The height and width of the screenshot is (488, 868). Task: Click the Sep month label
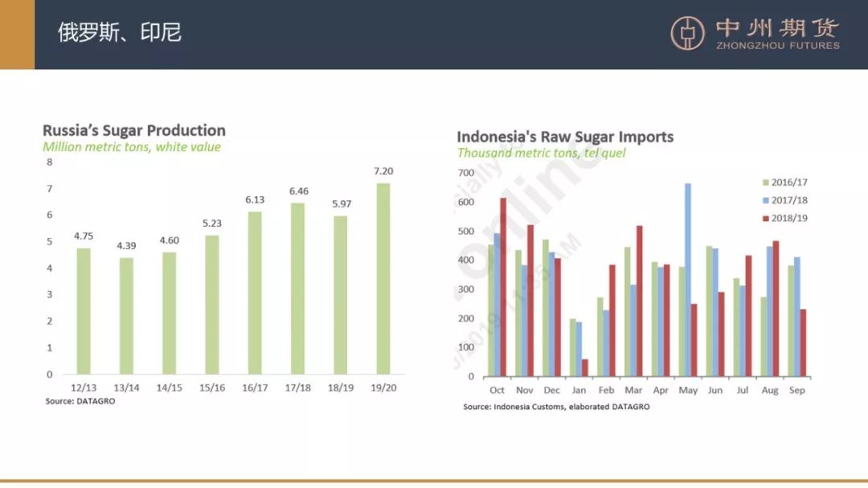click(797, 390)
